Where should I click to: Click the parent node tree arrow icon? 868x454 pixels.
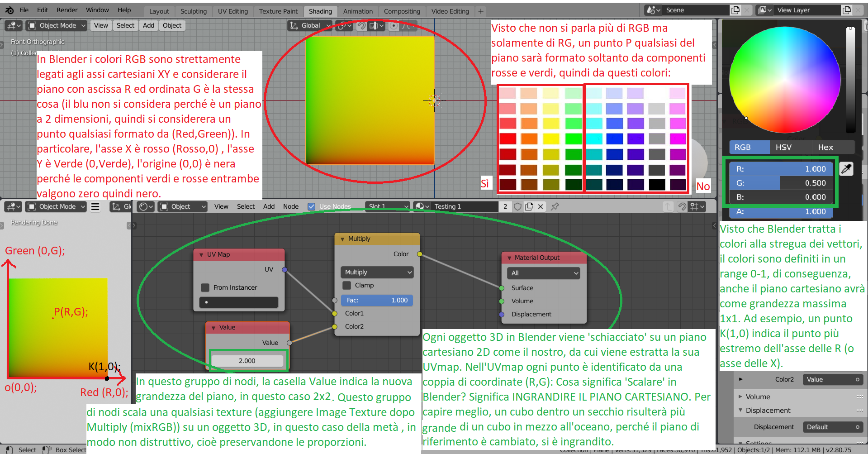pos(668,207)
